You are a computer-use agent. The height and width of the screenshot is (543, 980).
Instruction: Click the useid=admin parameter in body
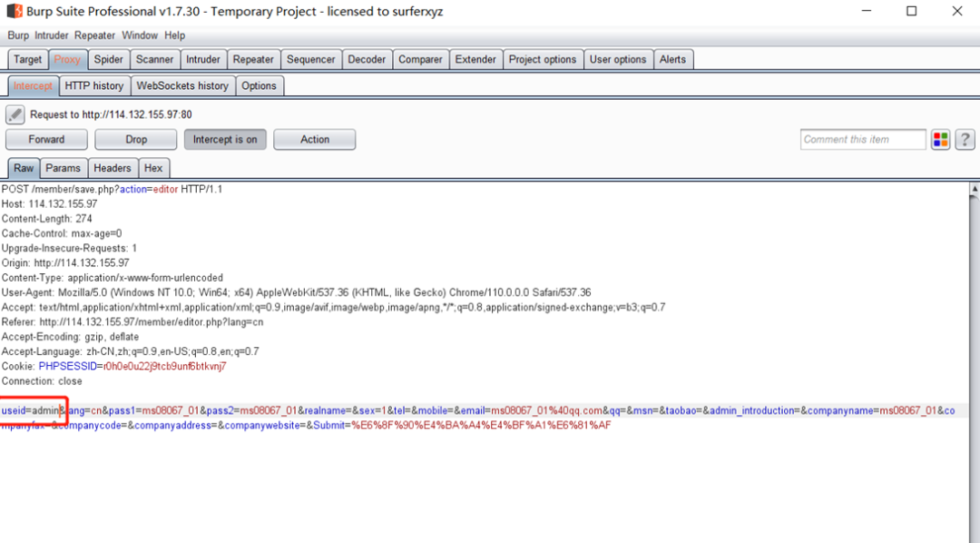pos(31,410)
